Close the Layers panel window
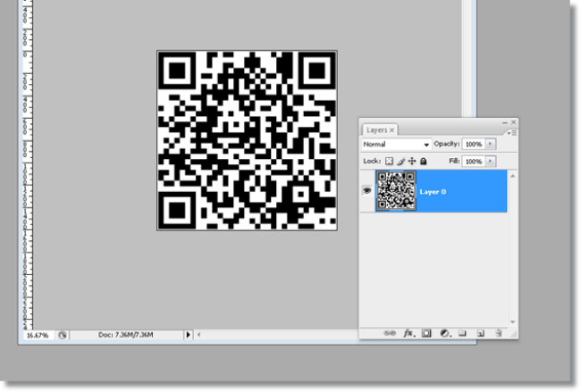The height and width of the screenshot is (392, 581). click(514, 121)
